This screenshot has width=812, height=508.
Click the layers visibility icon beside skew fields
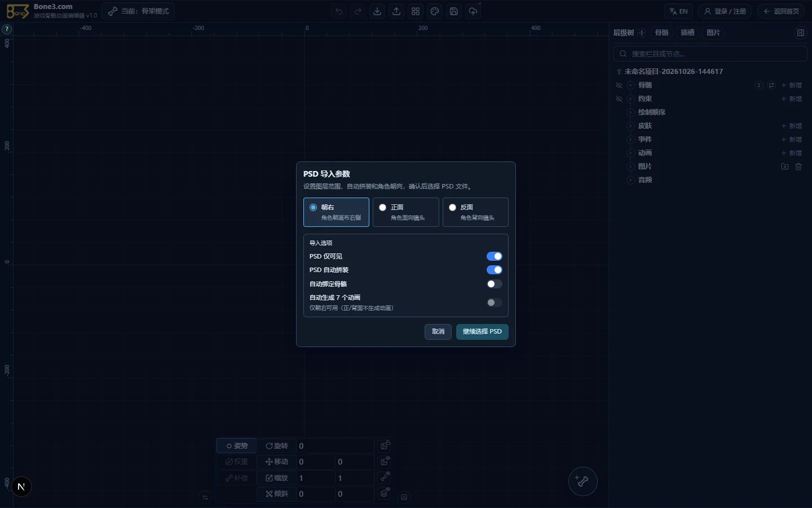385,493
